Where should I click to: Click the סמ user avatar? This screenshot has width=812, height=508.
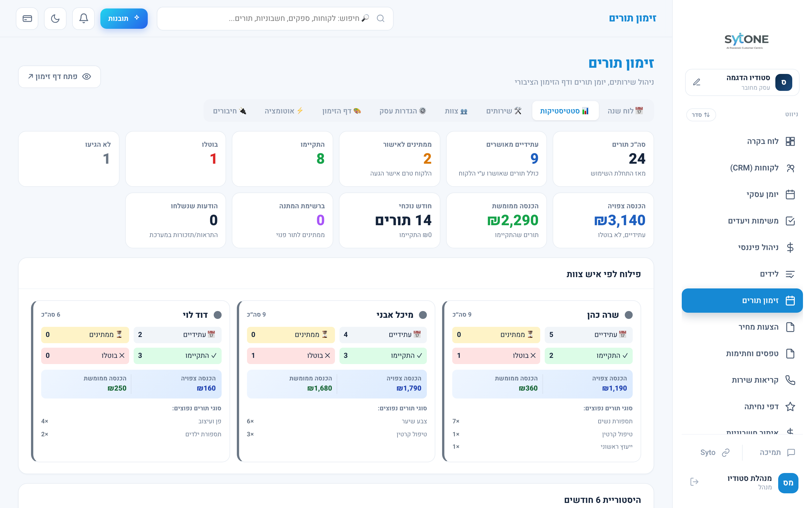(x=788, y=483)
